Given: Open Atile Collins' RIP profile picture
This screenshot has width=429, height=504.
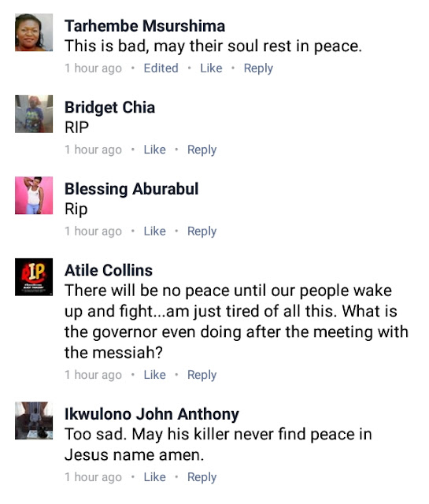Looking at the screenshot, I should click(34, 277).
